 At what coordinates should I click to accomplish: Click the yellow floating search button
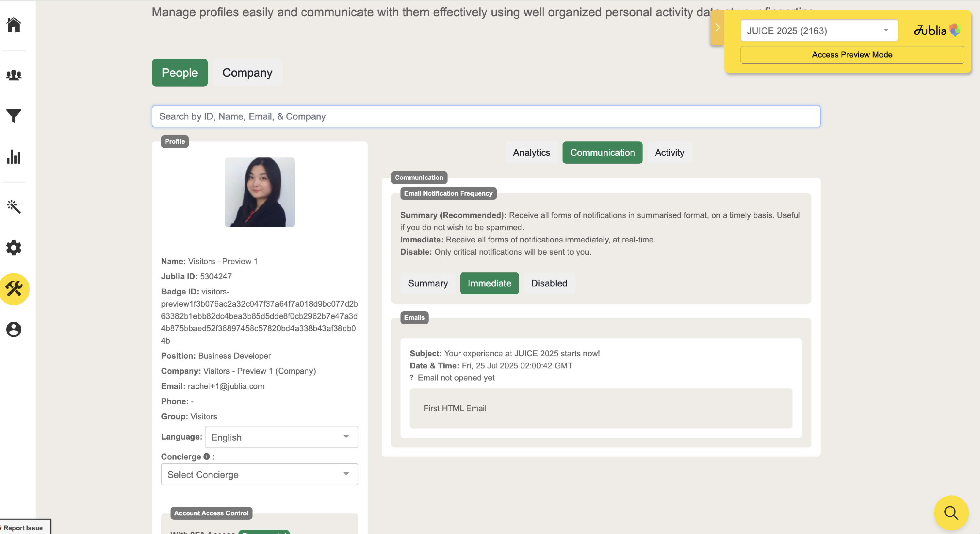point(951,513)
